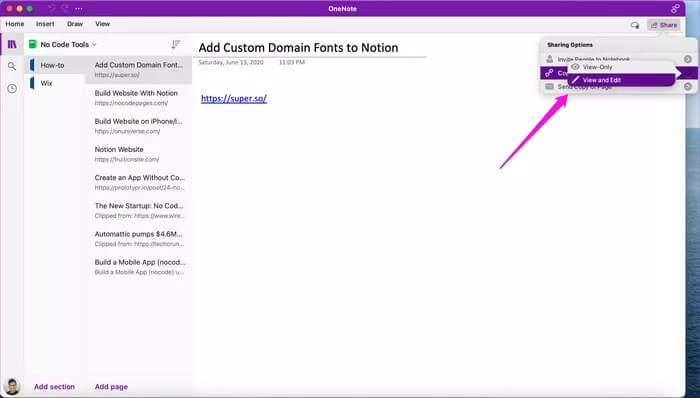The image size is (700, 398).
Task: Show recent notes clock icon
Action: pyautogui.click(x=12, y=88)
